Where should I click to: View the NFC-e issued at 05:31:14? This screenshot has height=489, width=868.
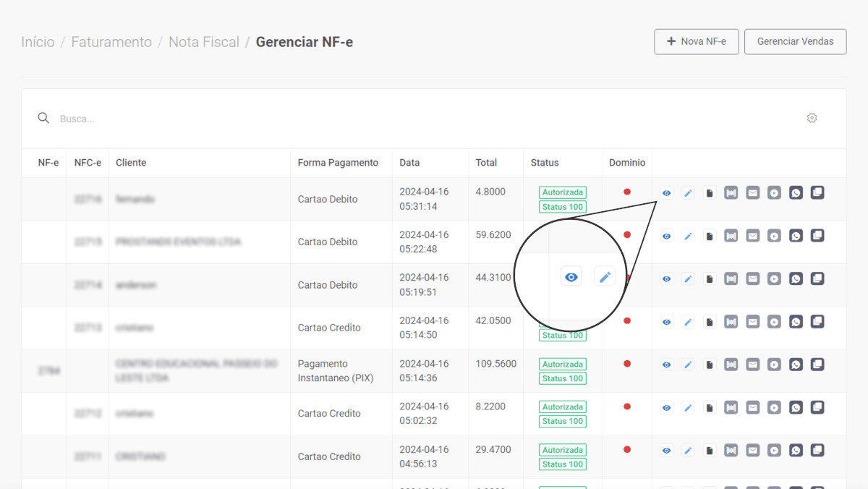[x=666, y=193]
